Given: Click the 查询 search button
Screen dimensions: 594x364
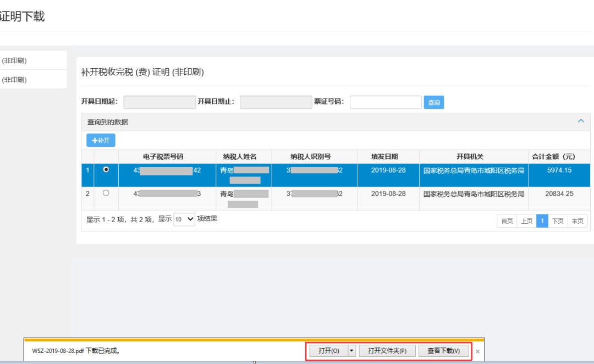Looking at the screenshot, I should [x=433, y=102].
